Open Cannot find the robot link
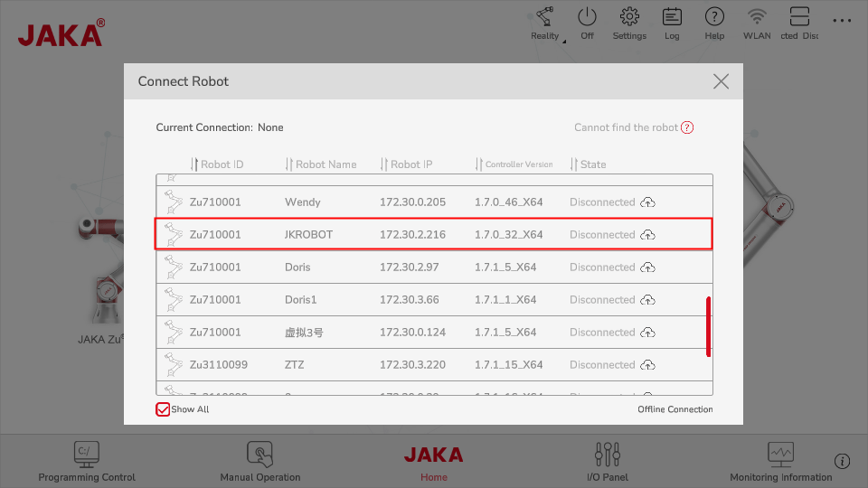Screen dimensions: 868x488 pyautogui.click(x=626, y=127)
